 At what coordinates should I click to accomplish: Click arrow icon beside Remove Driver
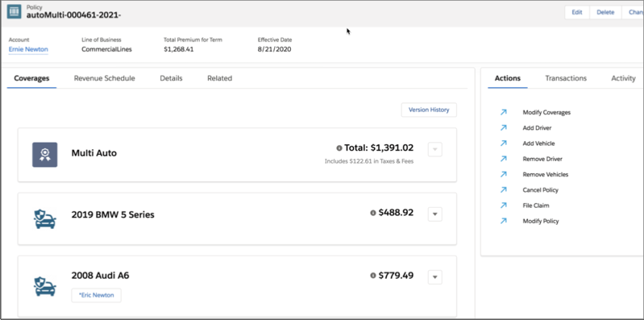click(x=504, y=159)
